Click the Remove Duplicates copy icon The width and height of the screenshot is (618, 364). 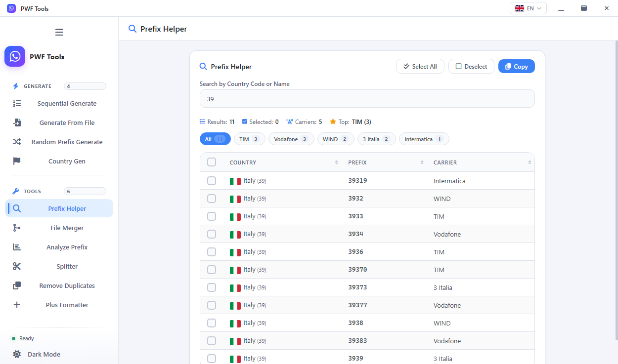click(17, 285)
